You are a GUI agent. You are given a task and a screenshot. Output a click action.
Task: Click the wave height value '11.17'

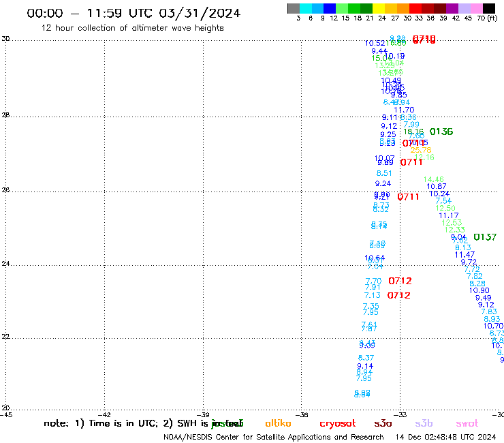449,215
